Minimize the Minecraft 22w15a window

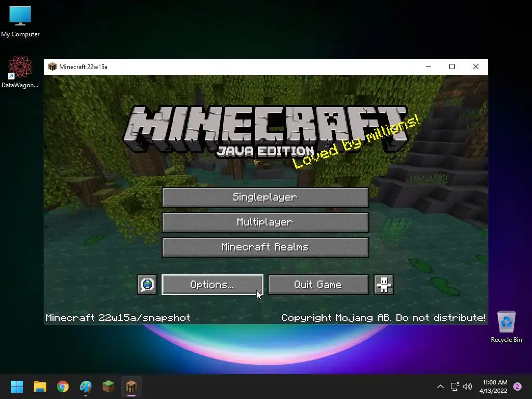[429, 67]
